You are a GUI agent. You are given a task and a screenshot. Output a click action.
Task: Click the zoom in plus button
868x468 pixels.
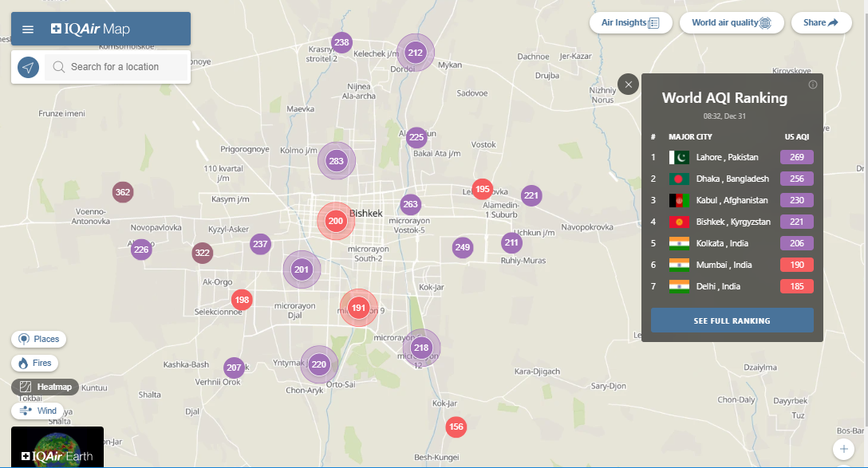[x=843, y=449]
